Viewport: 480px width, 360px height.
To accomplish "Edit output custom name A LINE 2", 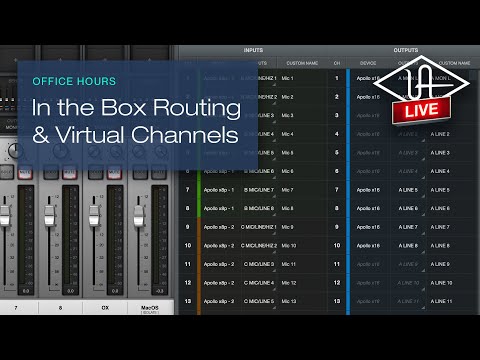I will coord(440,134).
